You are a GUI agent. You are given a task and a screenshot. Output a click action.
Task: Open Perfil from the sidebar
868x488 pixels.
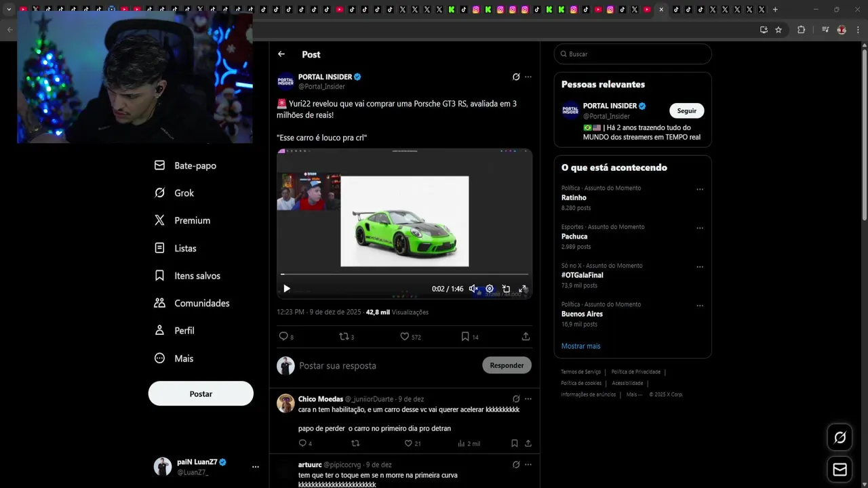[x=174, y=331]
